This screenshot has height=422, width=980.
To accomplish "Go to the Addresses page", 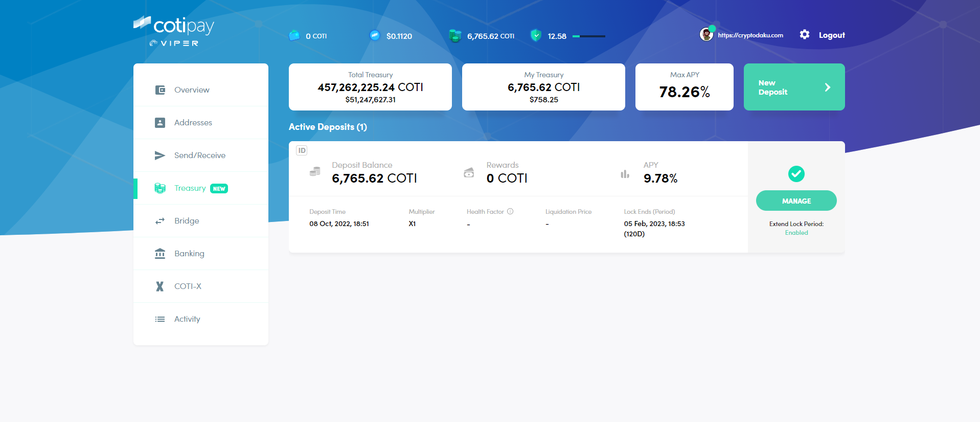I will click(x=201, y=123).
